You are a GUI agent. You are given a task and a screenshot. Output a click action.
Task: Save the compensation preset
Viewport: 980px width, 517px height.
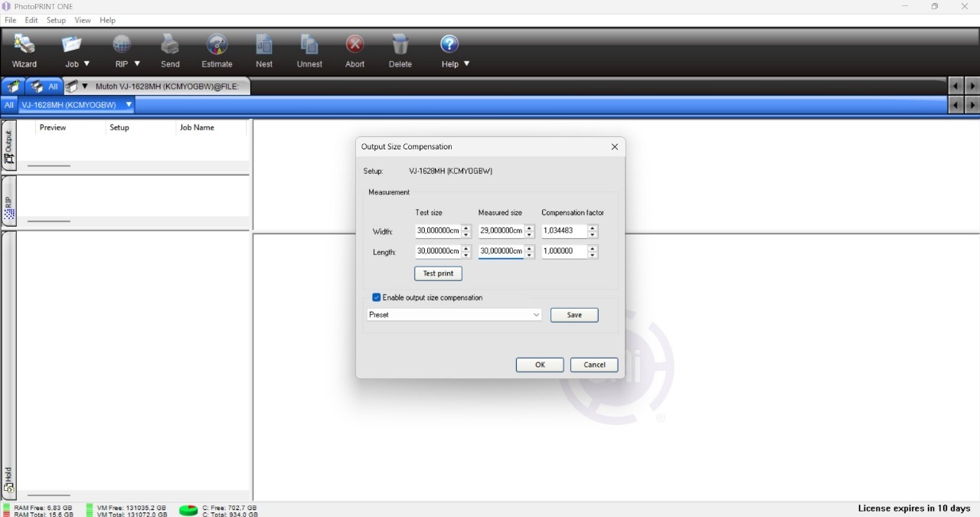point(574,315)
